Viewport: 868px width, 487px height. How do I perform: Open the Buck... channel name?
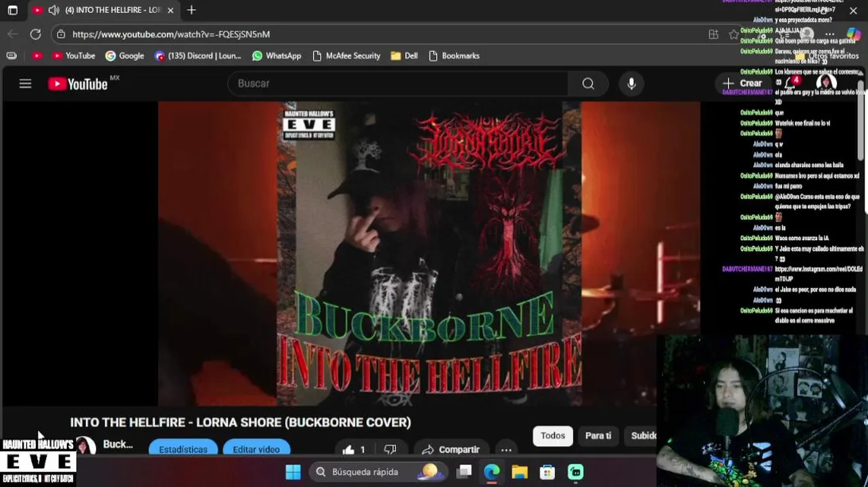tap(118, 444)
